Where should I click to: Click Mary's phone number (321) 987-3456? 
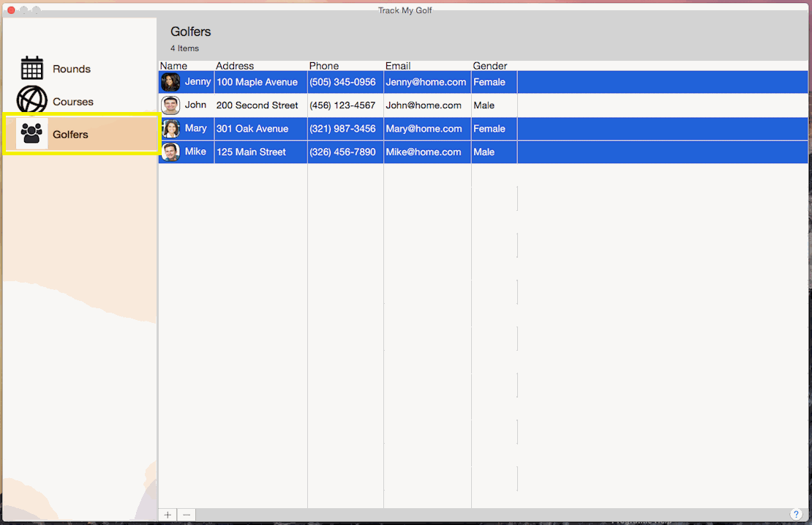coord(342,129)
